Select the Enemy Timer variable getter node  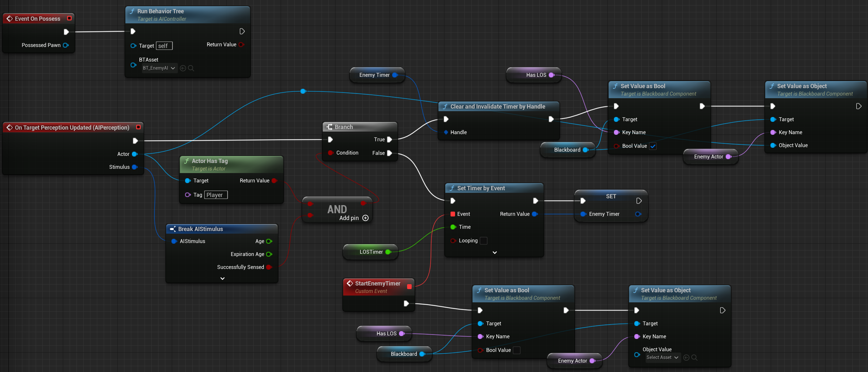[x=374, y=75]
